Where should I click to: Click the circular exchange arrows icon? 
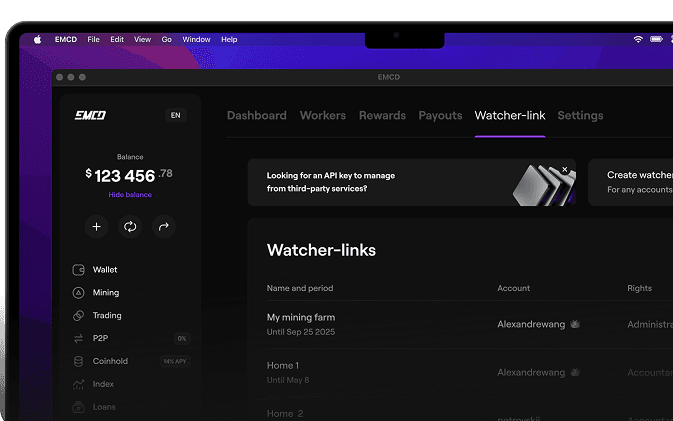click(130, 227)
